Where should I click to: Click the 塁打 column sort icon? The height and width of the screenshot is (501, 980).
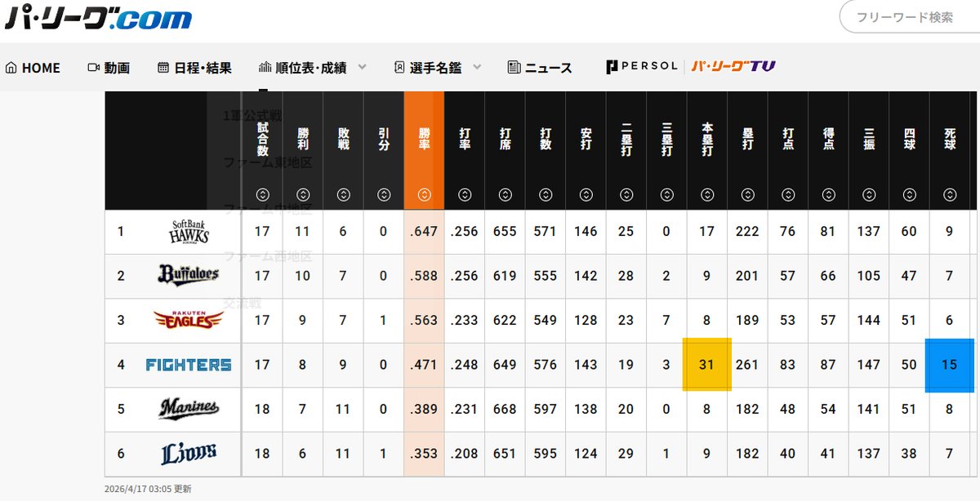[747, 195]
